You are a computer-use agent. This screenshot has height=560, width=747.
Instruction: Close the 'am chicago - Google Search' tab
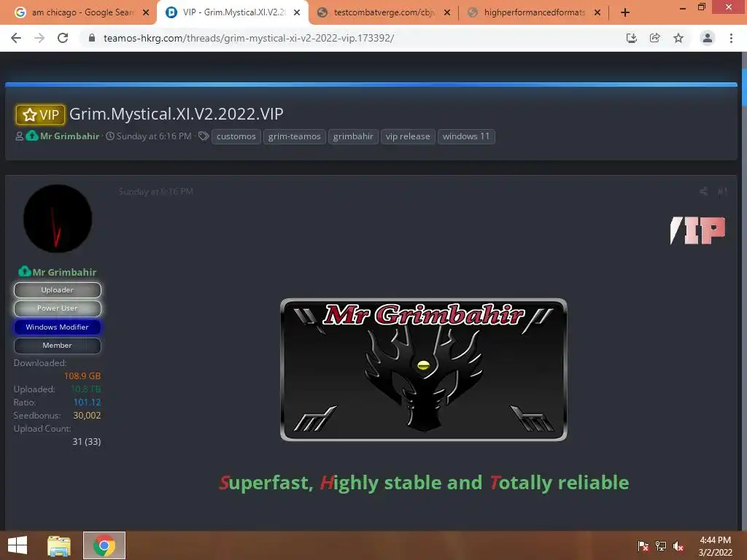click(x=146, y=13)
